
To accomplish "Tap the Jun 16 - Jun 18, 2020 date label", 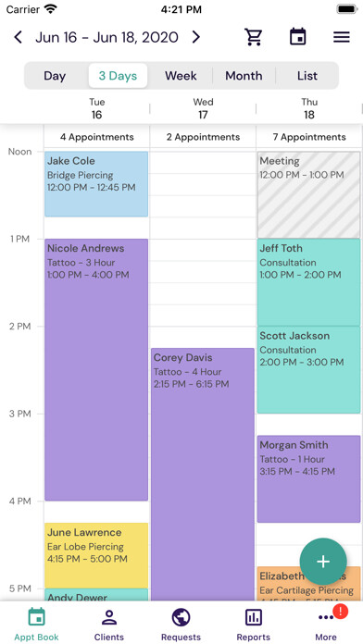I will (x=106, y=37).
